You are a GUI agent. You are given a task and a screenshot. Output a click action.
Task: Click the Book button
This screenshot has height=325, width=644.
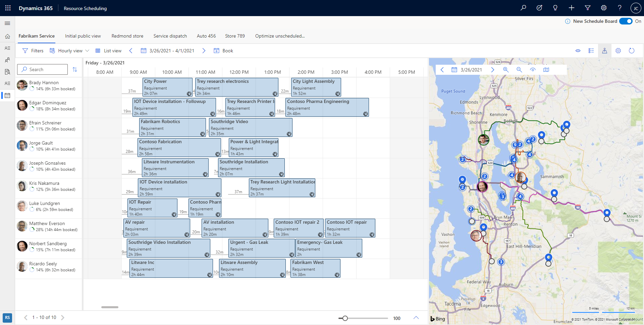point(224,51)
